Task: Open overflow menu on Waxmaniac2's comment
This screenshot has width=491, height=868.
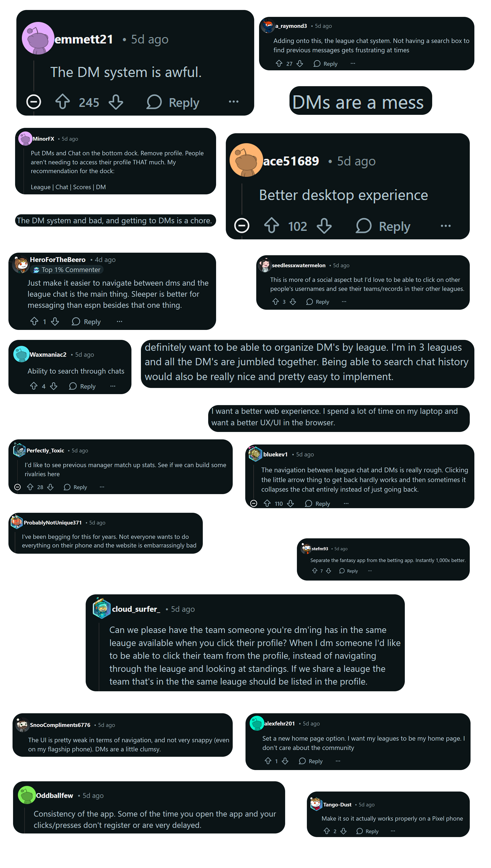Action: coord(112,386)
